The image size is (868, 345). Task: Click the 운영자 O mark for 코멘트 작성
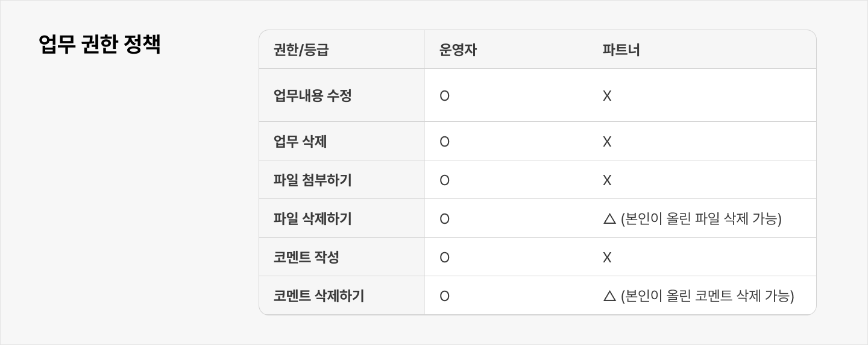444,258
